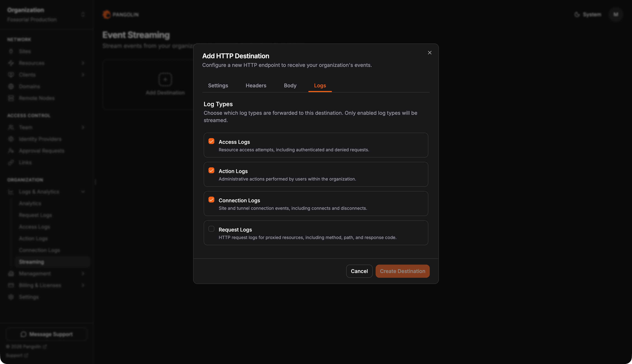Image resolution: width=632 pixels, height=364 pixels.
Task: Click the Domains globe icon
Action: tap(11, 86)
